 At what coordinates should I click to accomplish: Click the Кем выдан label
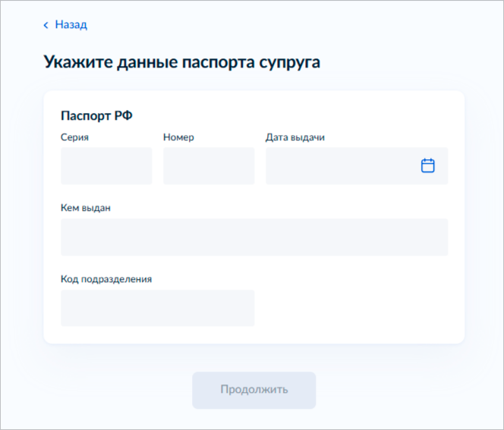86,208
